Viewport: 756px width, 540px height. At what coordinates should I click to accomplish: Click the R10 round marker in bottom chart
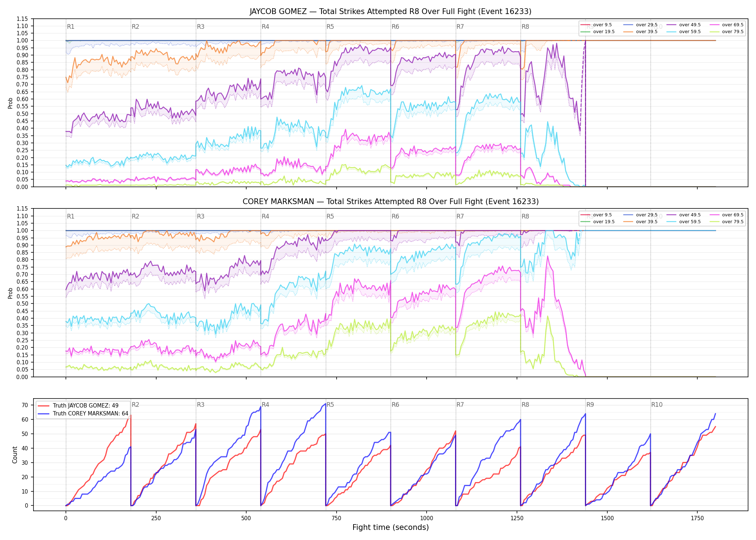coord(657,405)
